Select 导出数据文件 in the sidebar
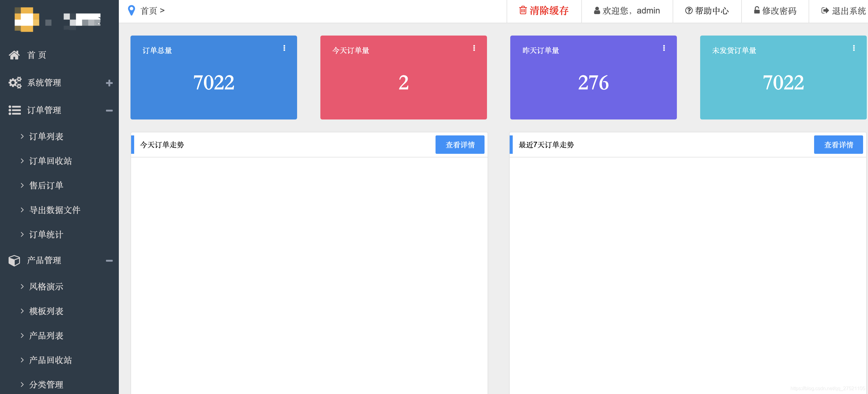Screen dimensions: 868x394 [x=55, y=210]
